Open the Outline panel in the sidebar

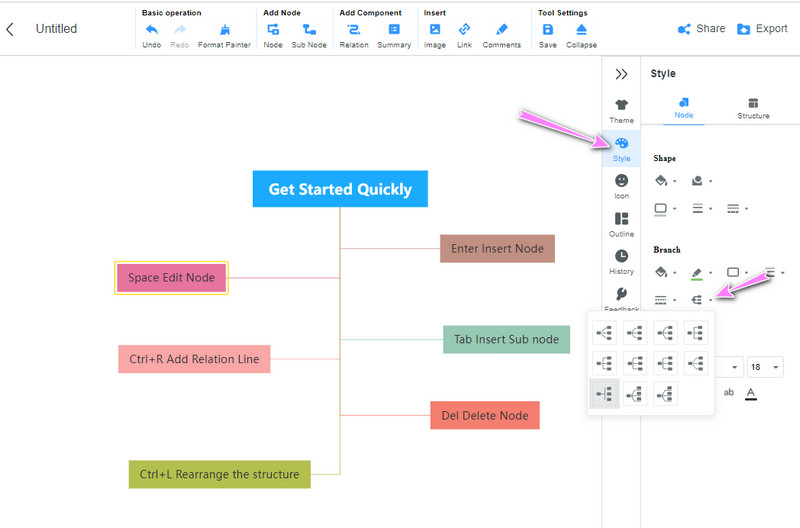click(x=621, y=224)
